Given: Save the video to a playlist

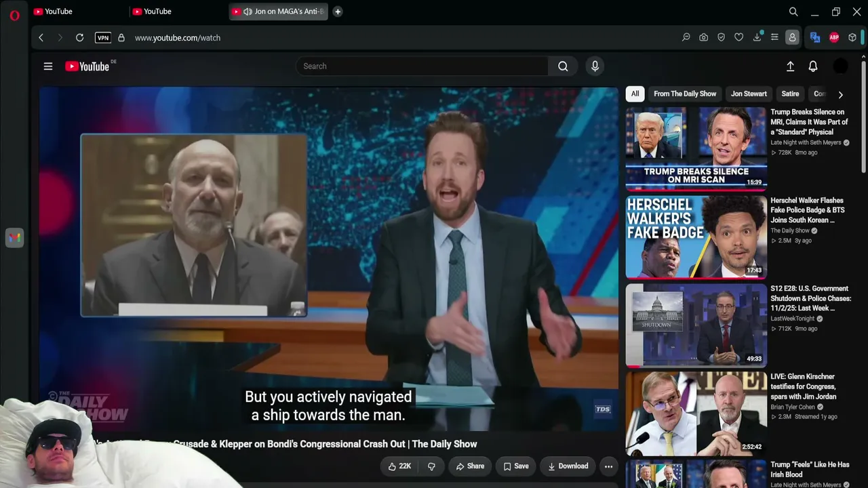Looking at the screenshot, I should pyautogui.click(x=515, y=466).
